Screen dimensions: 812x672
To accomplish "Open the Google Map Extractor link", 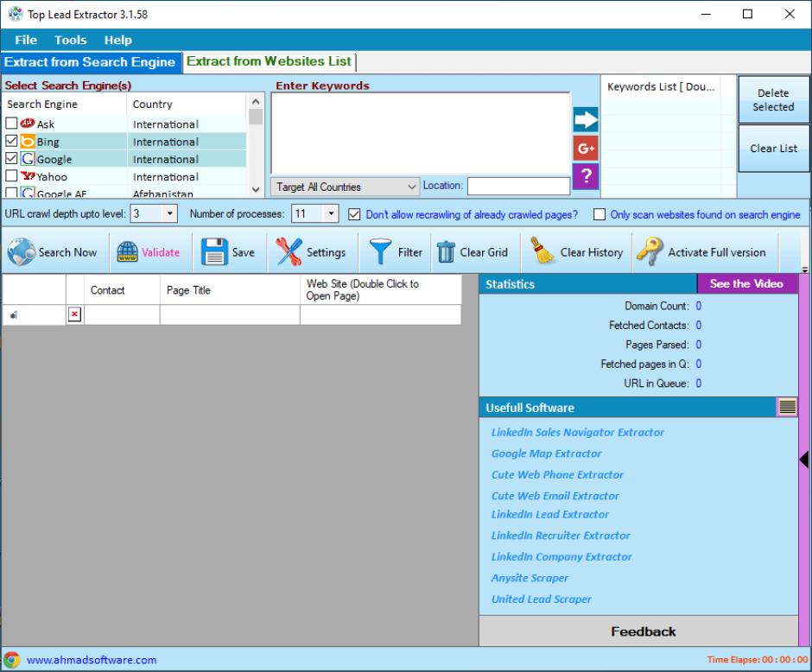I will pos(546,453).
